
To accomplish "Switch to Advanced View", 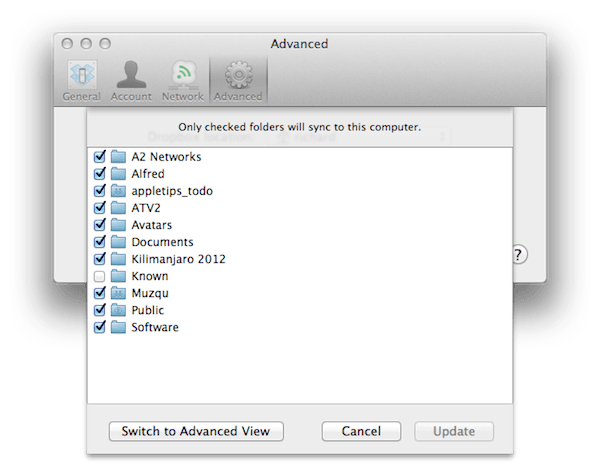I will pyautogui.click(x=196, y=431).
